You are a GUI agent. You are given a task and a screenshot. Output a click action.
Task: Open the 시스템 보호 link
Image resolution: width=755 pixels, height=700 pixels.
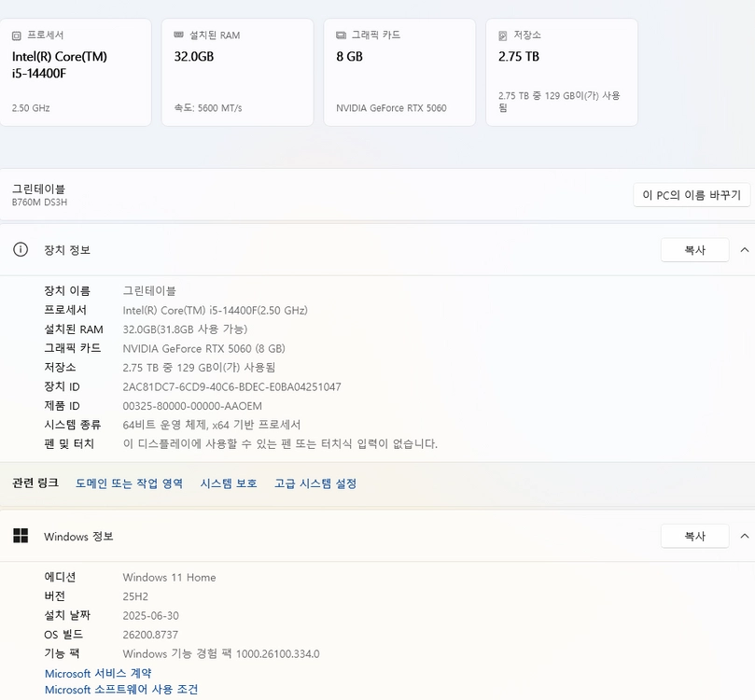[229, 483]
